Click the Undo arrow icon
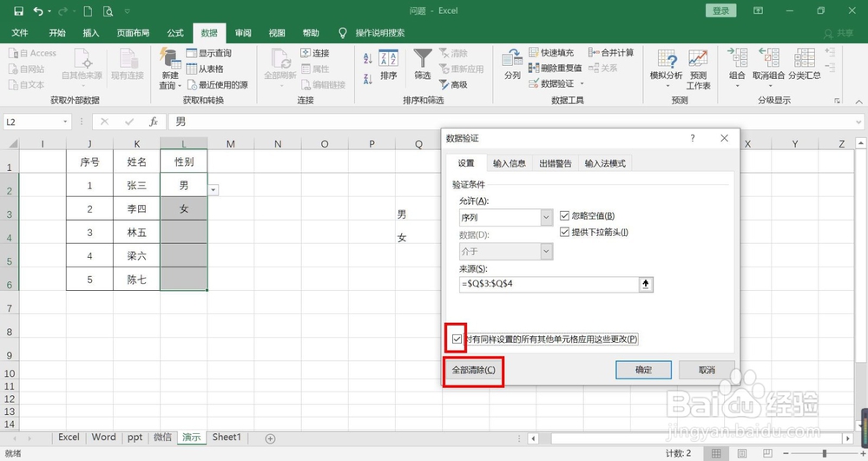868x461 pixels. tap(38, 10)
